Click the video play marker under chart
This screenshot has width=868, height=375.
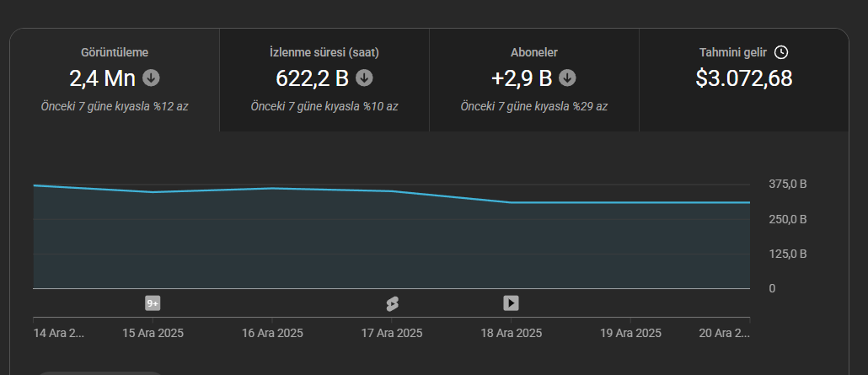511,303
